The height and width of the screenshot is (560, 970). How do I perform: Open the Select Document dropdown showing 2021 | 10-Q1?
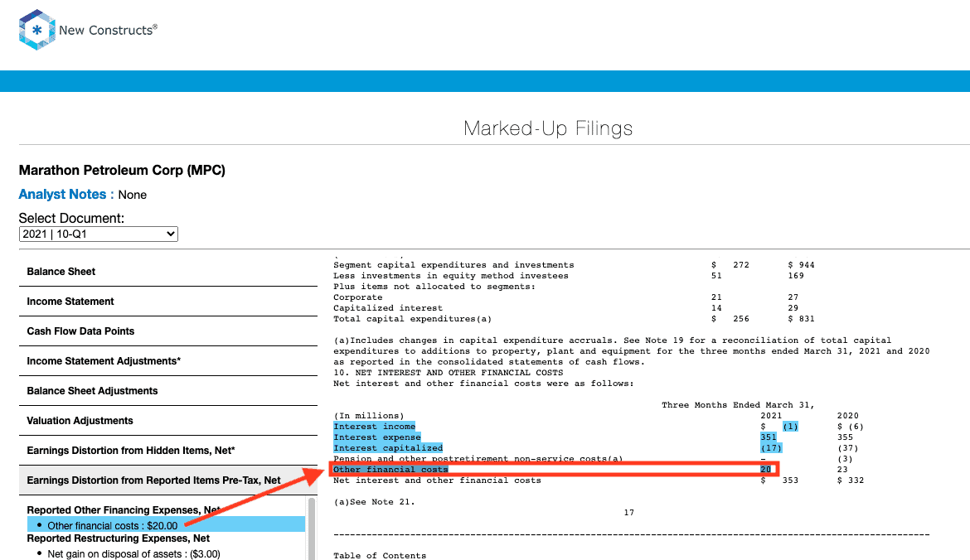[99, 234]
